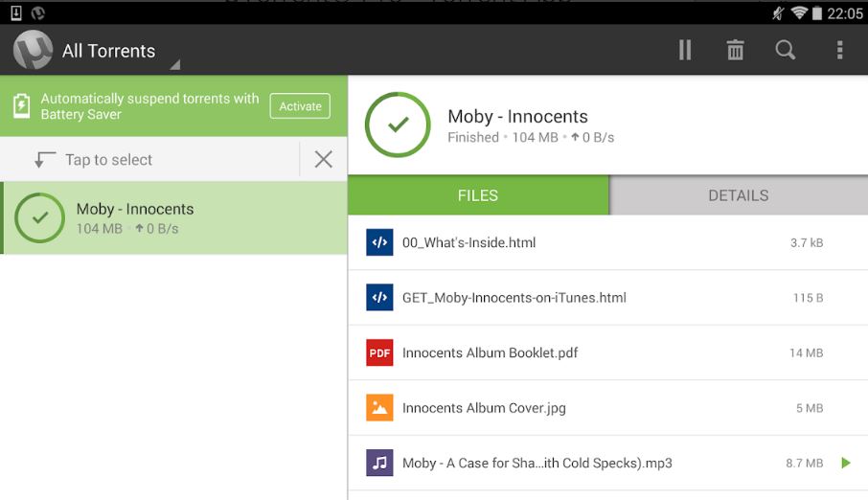Tap HTML icon for GET_Moby-Innocents-on-iTunes.html
Viewport: 868px width, 500px height.
click(379, 297)
